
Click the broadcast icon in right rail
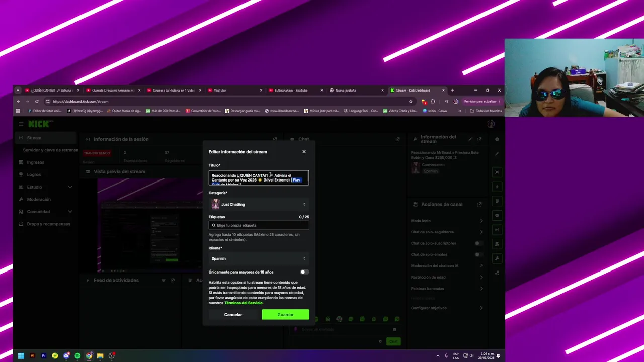tap(497, 230)
